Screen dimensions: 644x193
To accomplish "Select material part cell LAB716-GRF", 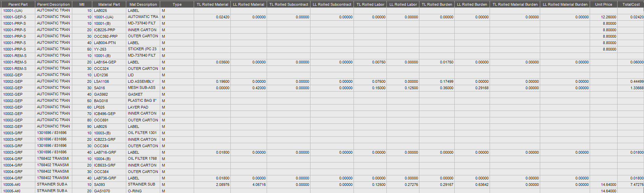I will tap(109, 152).
